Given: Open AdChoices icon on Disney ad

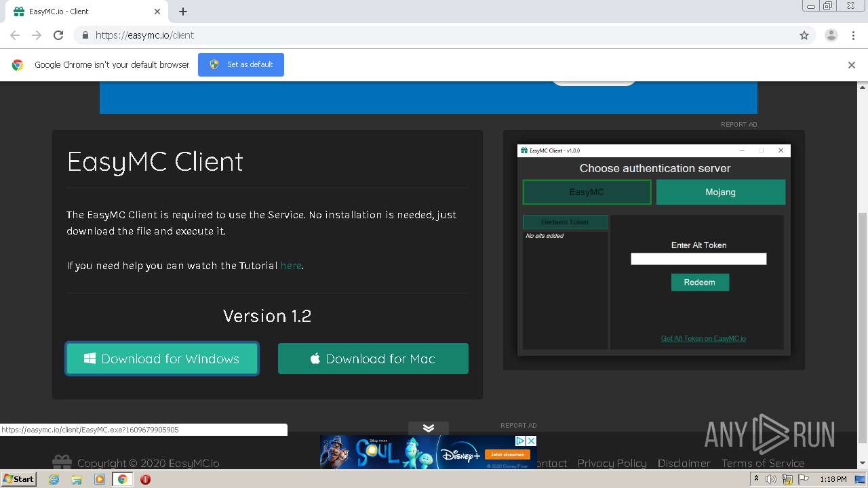Looking at the screenshot, I should (521, 441).
